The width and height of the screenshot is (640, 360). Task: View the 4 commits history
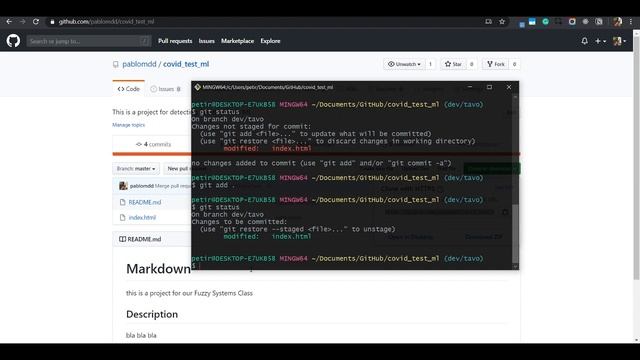pyautogui.click(x=153, y=144)
